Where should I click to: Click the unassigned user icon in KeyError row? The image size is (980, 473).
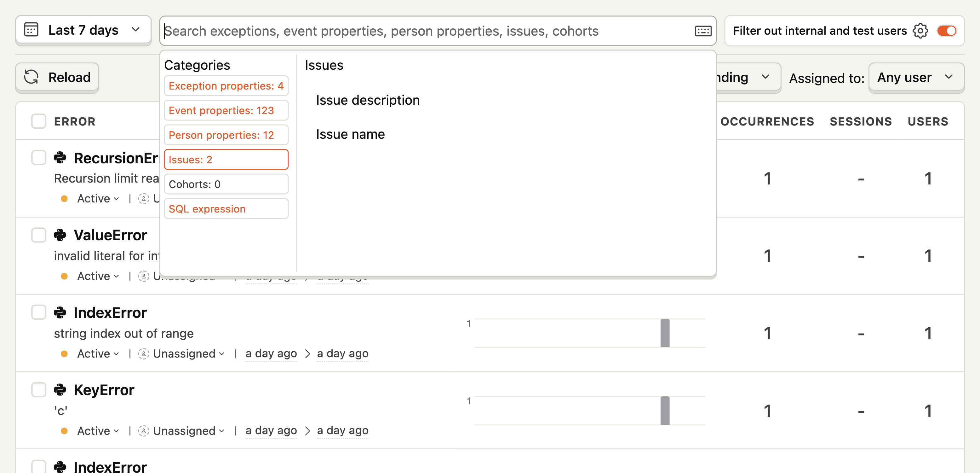[x=143, y=431]
